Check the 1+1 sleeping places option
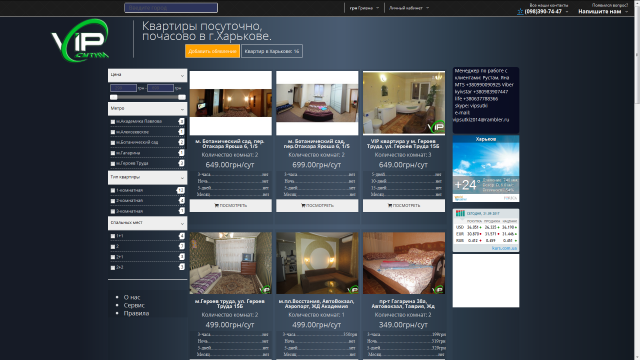 (113, 236)
